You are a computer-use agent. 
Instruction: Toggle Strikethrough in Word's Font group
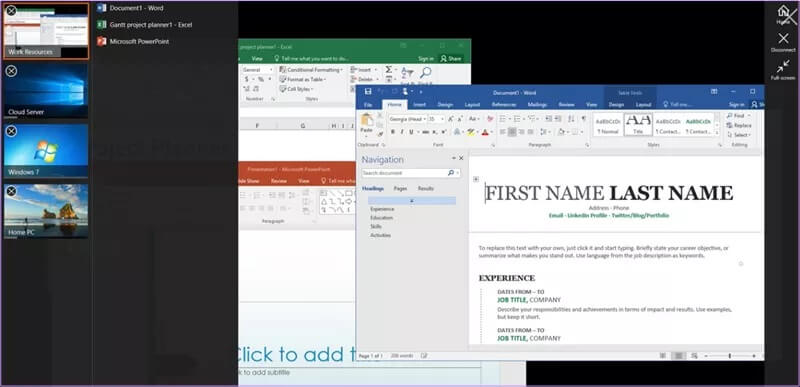click(426, 132)
